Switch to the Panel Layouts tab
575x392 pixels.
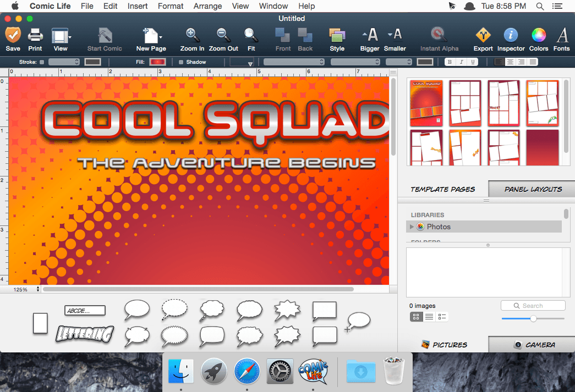pos(533,189)
